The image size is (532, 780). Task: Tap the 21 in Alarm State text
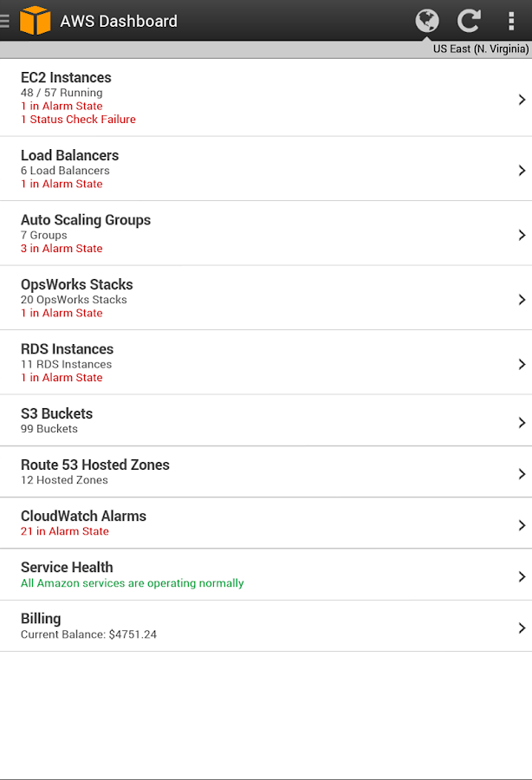65,531
